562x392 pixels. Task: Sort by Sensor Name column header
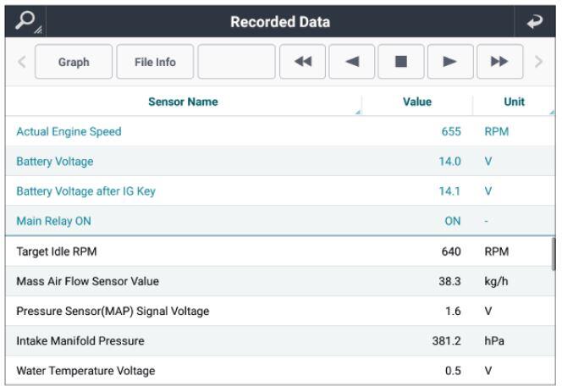tap(183, 102)
